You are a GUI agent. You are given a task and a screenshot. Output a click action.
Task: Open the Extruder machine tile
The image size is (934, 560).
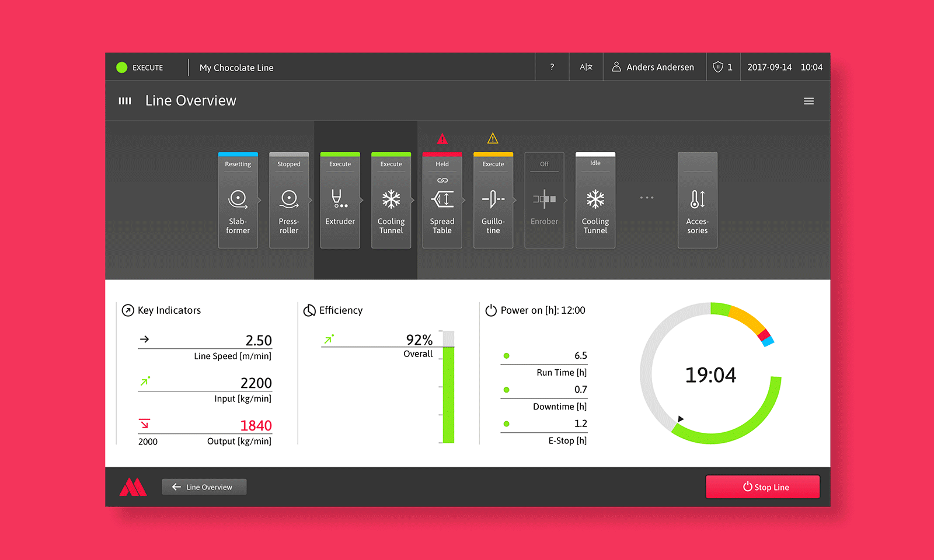pyautogui.click(x=340, y=201)
